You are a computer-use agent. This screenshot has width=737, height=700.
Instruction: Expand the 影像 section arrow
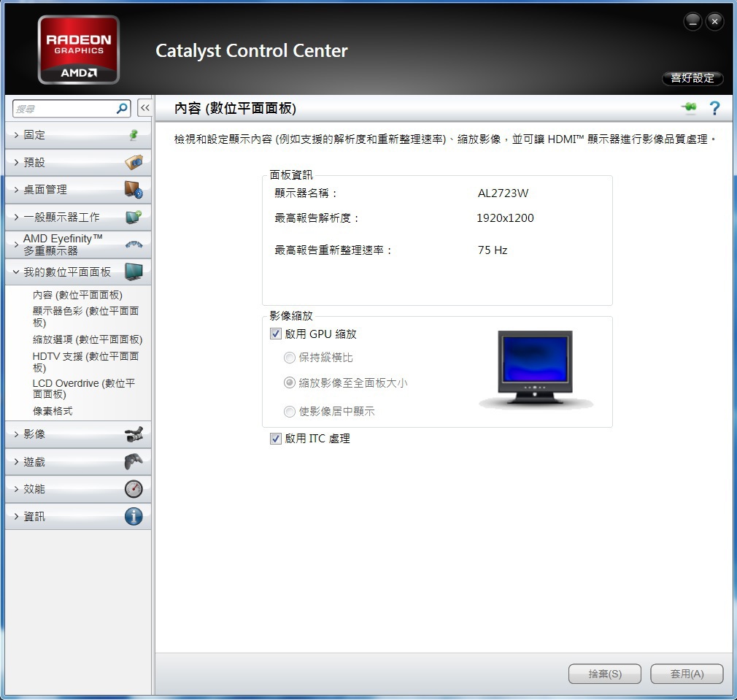[17, 434]
